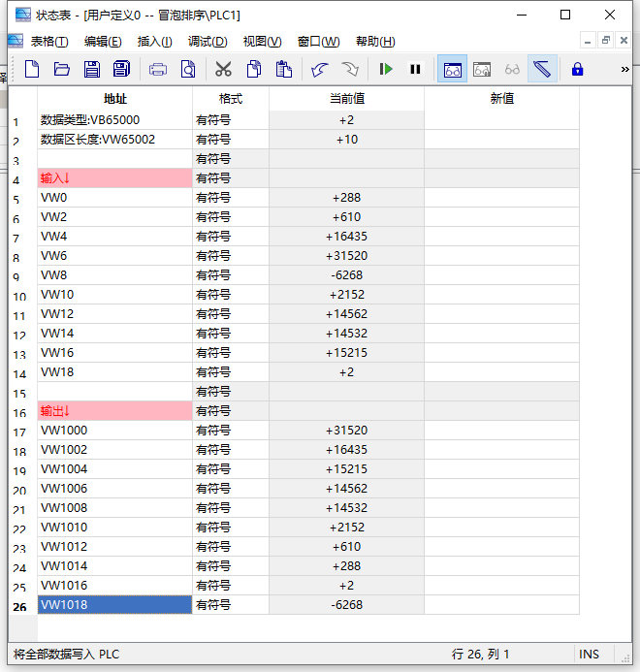This screenshot has width=640, height=672.
Task: Click the 格式 column header
Action: 231,99
